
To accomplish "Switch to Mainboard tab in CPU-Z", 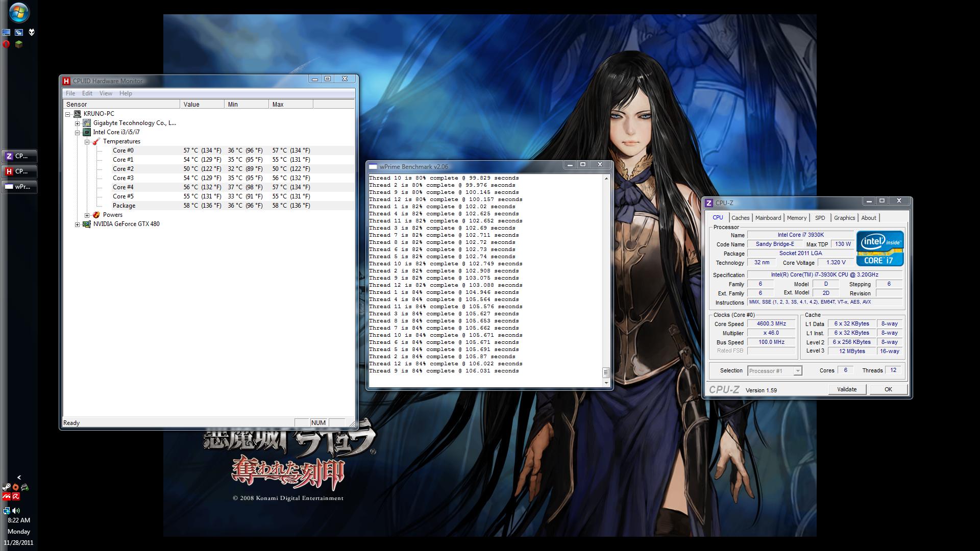I will [x=768, y=218].
